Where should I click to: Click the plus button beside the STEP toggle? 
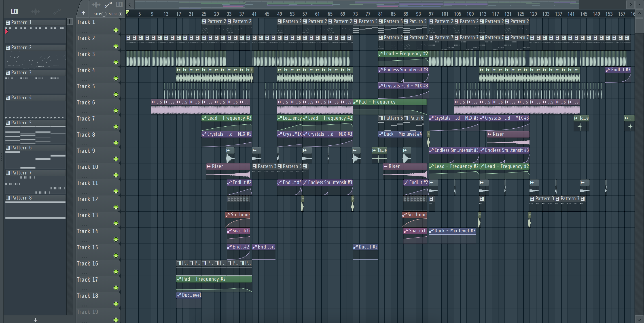point(83,13)
